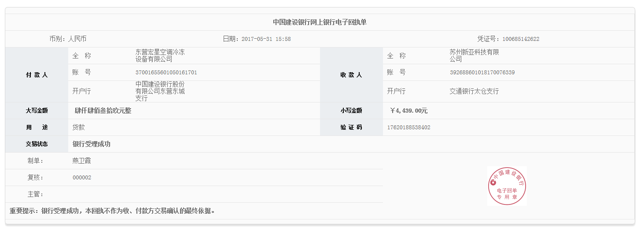Select the verification code 17620188538402
Screen dimensions: 644x230
[x=409, y=128]
